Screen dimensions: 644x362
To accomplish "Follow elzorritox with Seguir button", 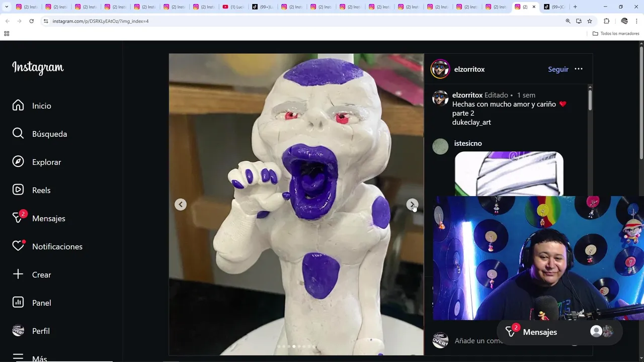I will pos(558,69).
